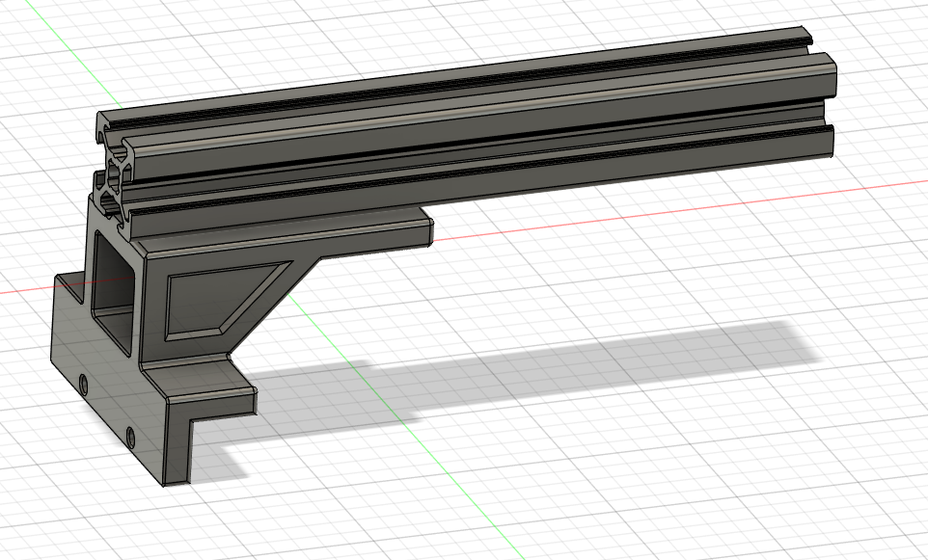
Task: Click the upper screw hole on bracket flange
Action: click(83, 385)
